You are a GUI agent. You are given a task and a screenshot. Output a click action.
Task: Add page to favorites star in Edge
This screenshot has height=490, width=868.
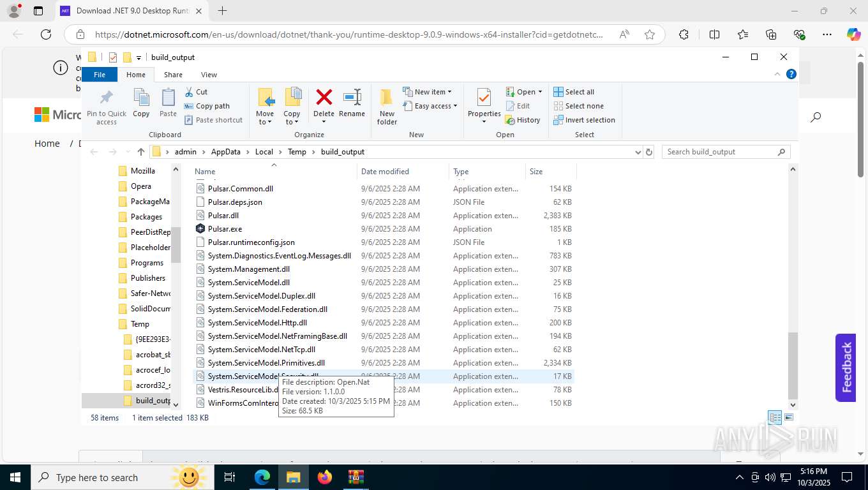tap(650, 34)
